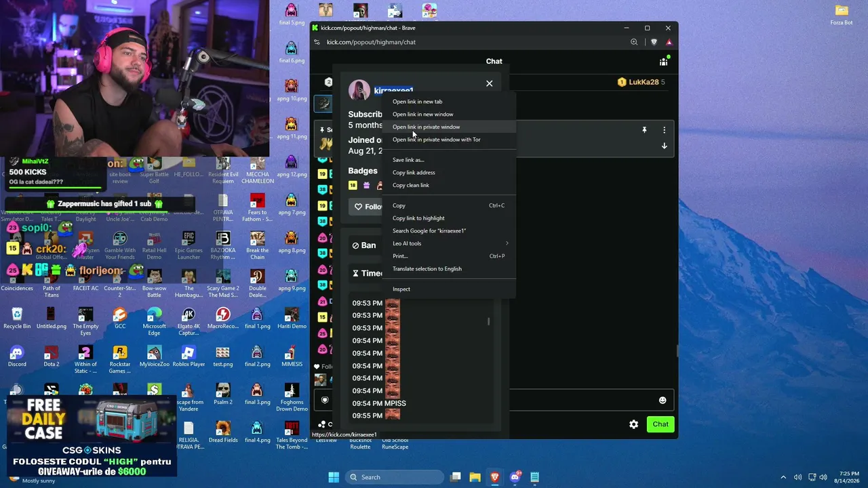868x488 pixels.
Task: Click the green Chat send button
Action: pos(660,424)
